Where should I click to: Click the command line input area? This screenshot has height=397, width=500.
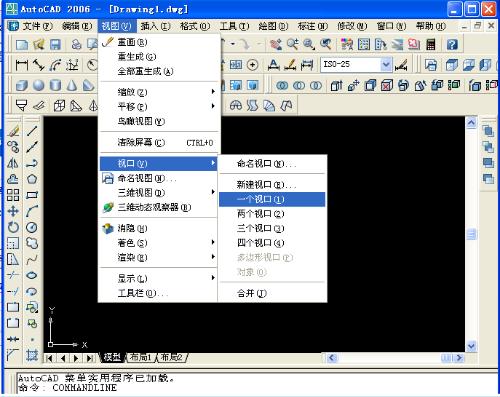tap(257, 388)
